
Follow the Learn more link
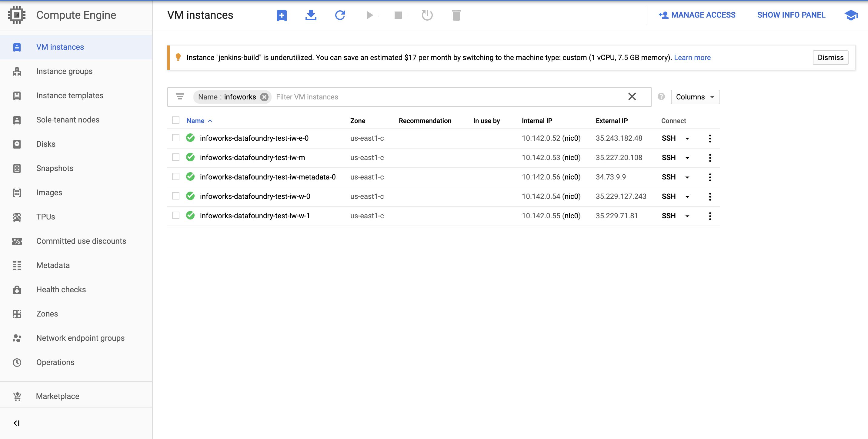[x=692, y=58]
